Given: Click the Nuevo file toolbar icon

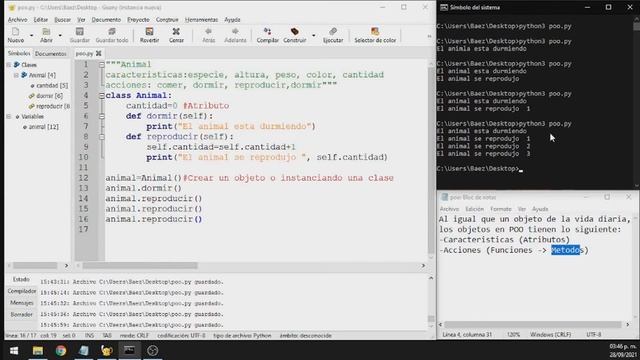Looking at the screenshot, I should coord(16,35).
